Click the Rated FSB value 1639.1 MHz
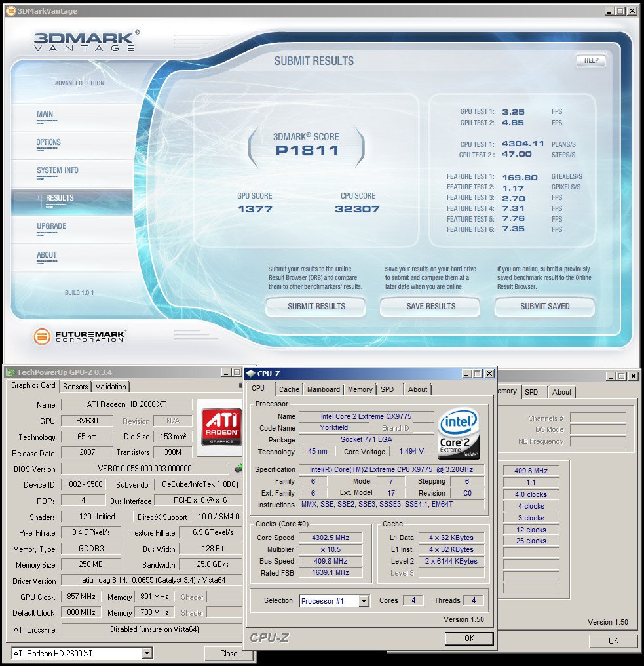 (x=330, y=572)
